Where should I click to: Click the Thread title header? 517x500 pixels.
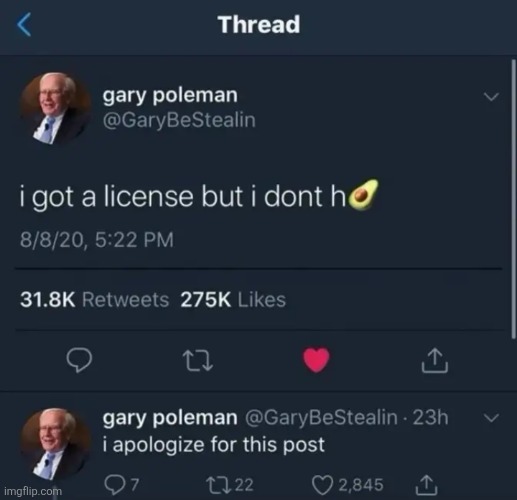[x=259, y=25]
